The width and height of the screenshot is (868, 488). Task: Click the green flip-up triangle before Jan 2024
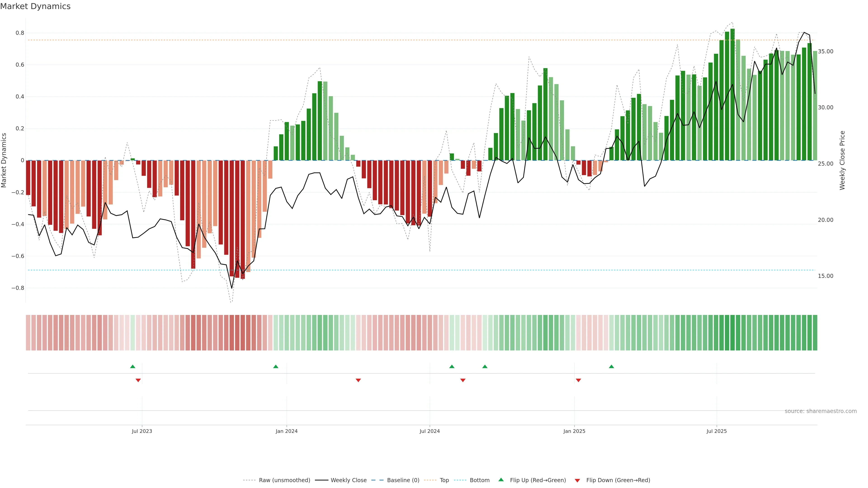(x=276, y=366)
